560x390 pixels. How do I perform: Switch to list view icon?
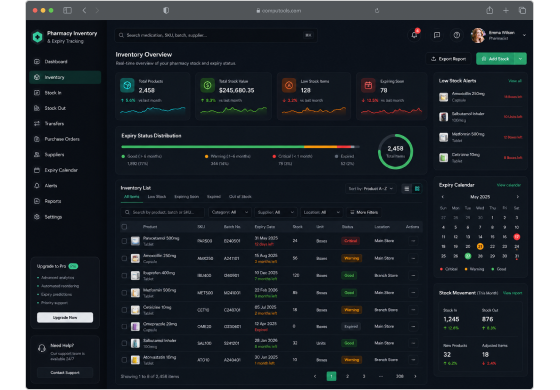click(x=406, y=189)
